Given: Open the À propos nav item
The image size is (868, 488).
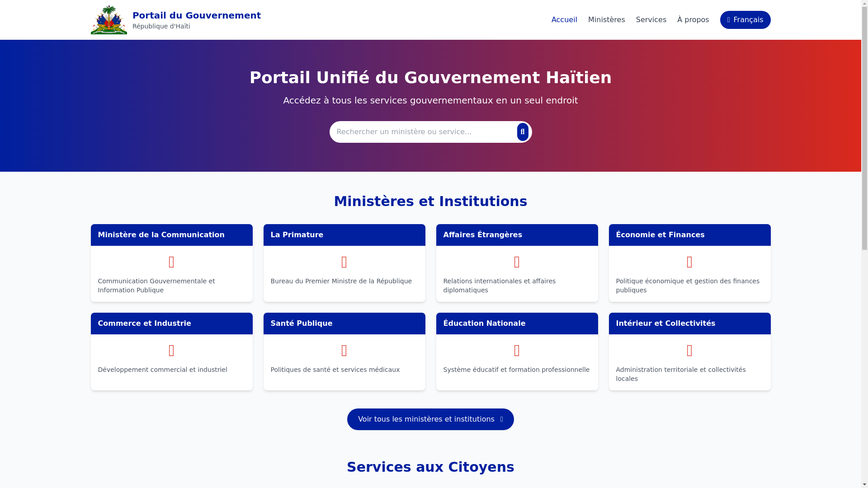Looking at the screenshot, I should click(693, 20).
